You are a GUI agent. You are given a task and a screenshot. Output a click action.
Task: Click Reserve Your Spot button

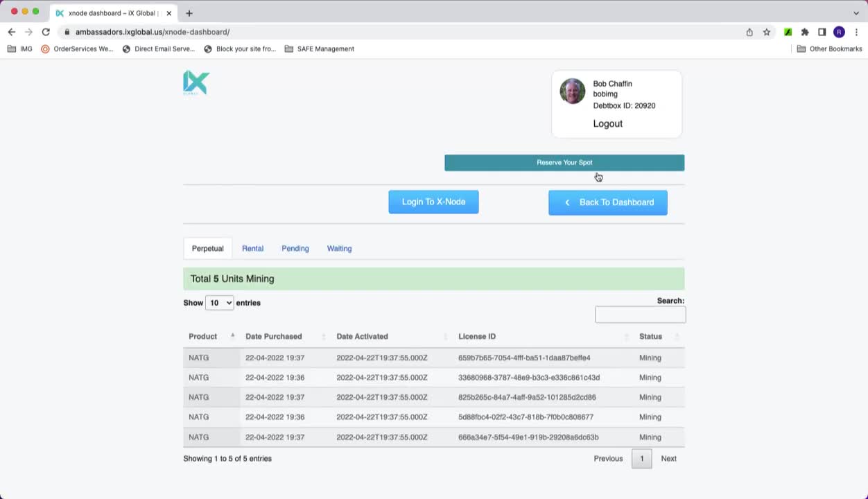pos(564,162)
